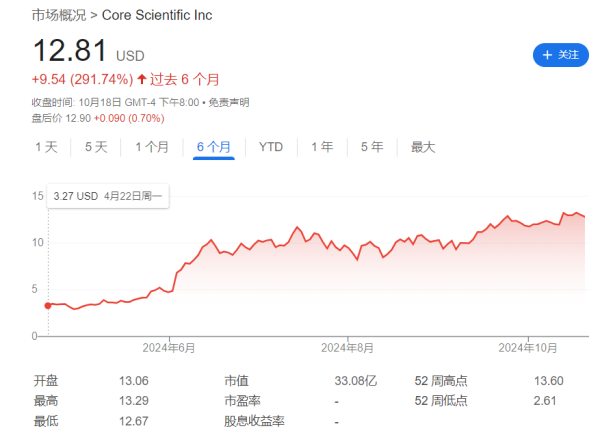This screenshot has height=435, width=600.
Task: Click the 3.27 USD tooltip box
Action: coord(108,196)
